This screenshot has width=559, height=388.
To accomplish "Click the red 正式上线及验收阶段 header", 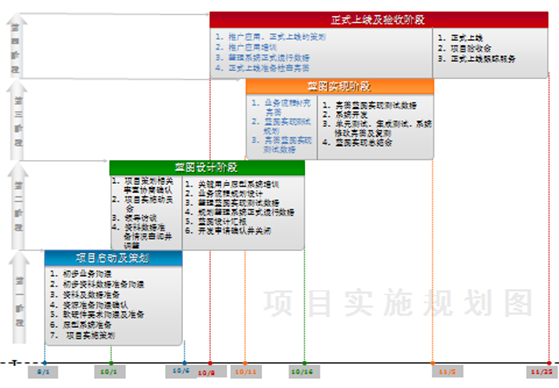I will tap(379, 20).
